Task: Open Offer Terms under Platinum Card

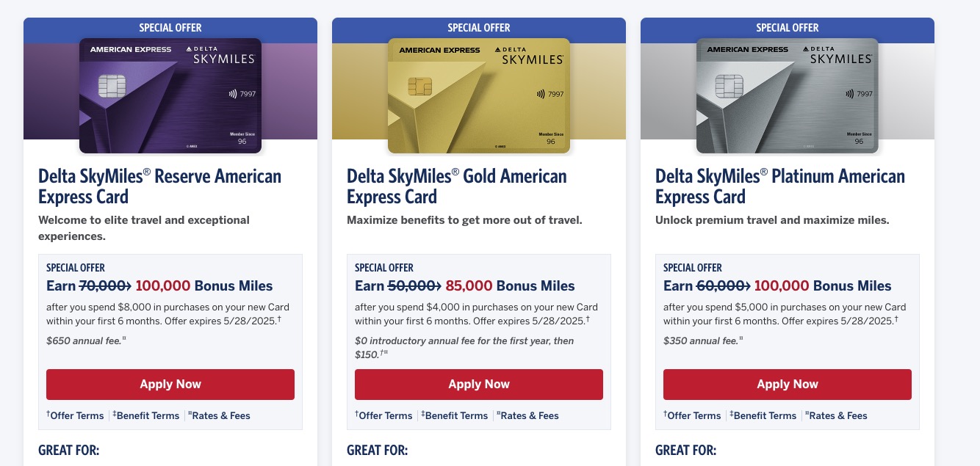Action: [693, 415]
